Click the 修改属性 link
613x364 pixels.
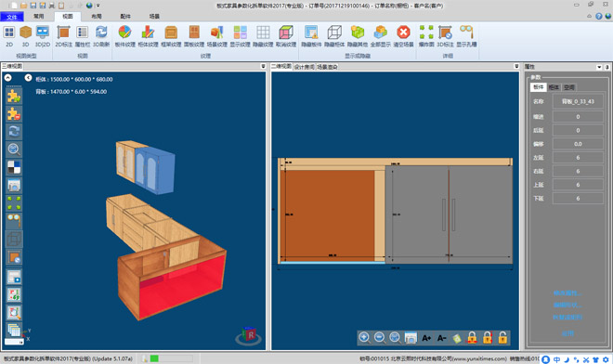click(567, 292)
